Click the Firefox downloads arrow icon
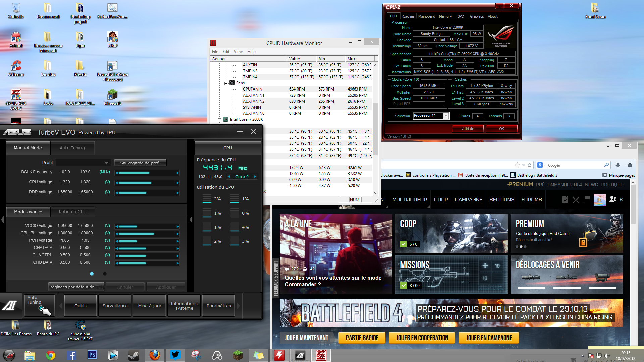The width and height of the screenshot is (644, 362). point(618,165)
